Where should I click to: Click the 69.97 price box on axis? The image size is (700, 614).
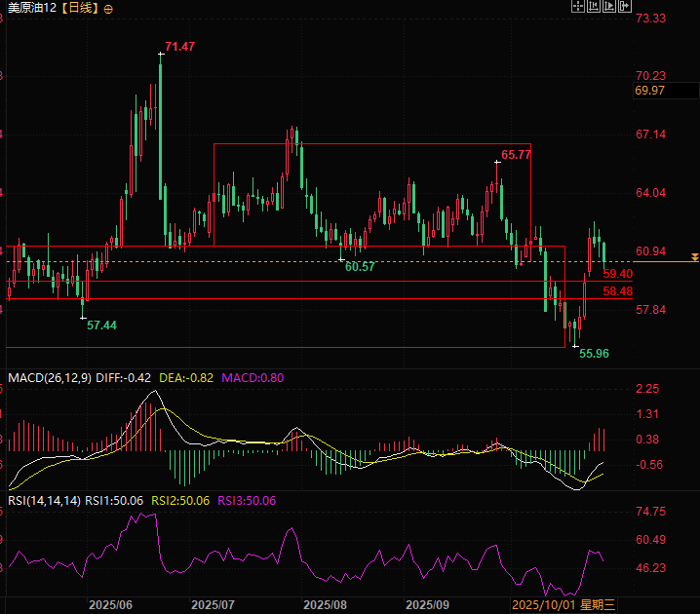(649, 91)
